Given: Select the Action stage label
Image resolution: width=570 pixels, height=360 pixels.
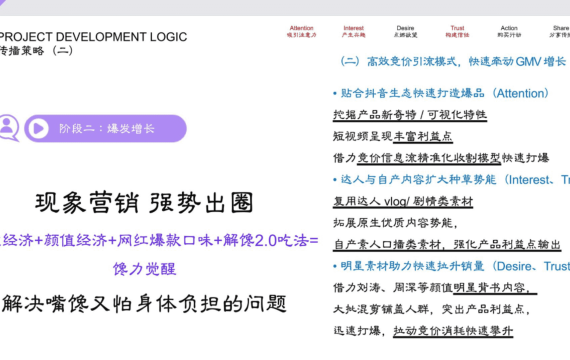Looking at the screenshot, I should [x=509, y=31].
